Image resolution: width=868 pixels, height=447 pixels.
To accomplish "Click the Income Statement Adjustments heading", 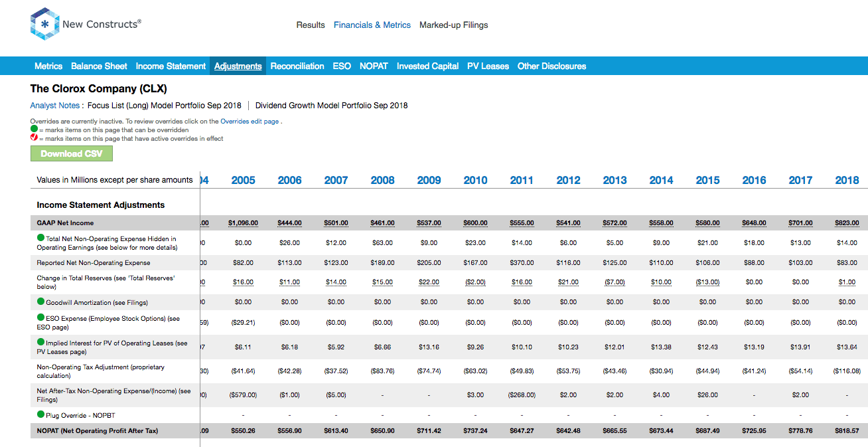I will point(101,205).
